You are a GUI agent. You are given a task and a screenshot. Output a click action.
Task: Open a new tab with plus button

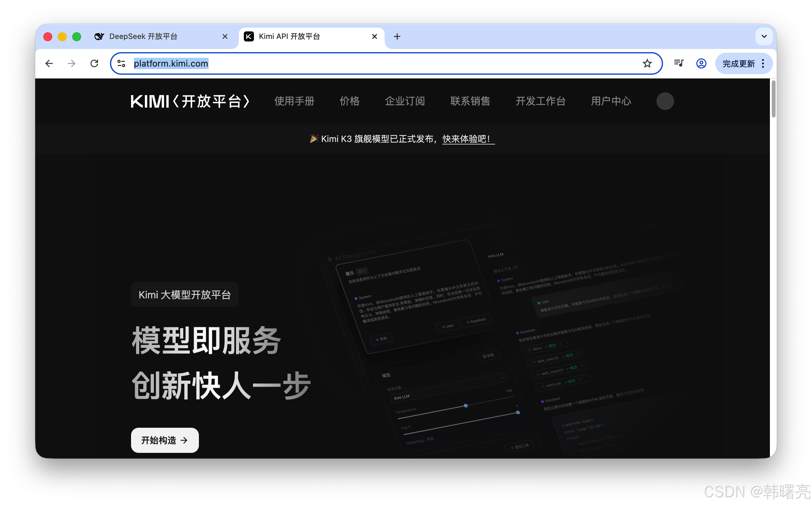(397, 36)
